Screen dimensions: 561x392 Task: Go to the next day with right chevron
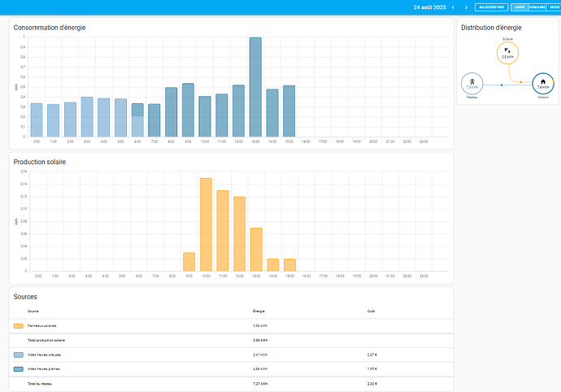(x=464, y=7)
